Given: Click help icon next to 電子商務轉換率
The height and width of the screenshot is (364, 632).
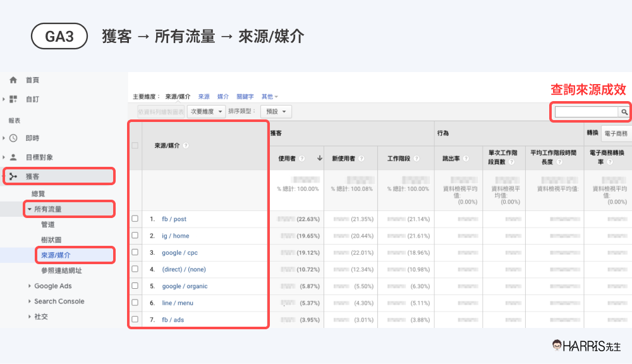Looking at the screenshot, I should (x=610, y=162).
